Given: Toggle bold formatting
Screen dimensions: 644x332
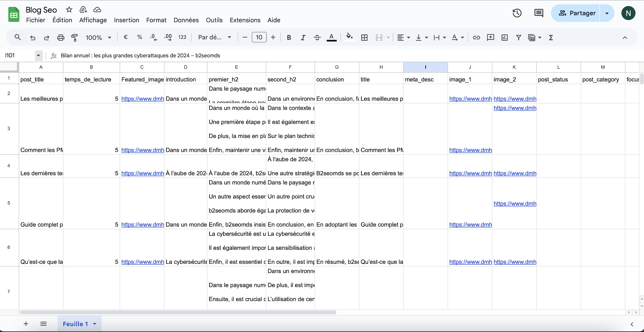Looking at the screenshot, I should point(289,38).
